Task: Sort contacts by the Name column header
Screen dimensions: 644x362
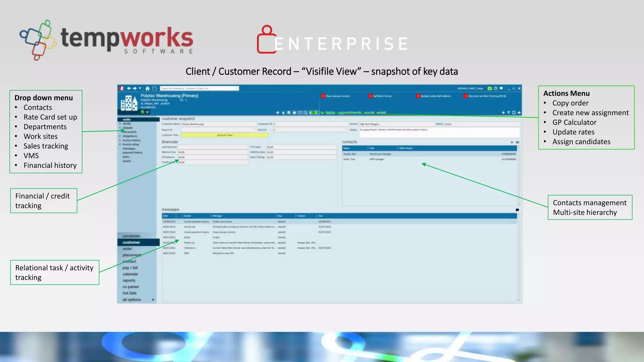Action: point(355,148)
